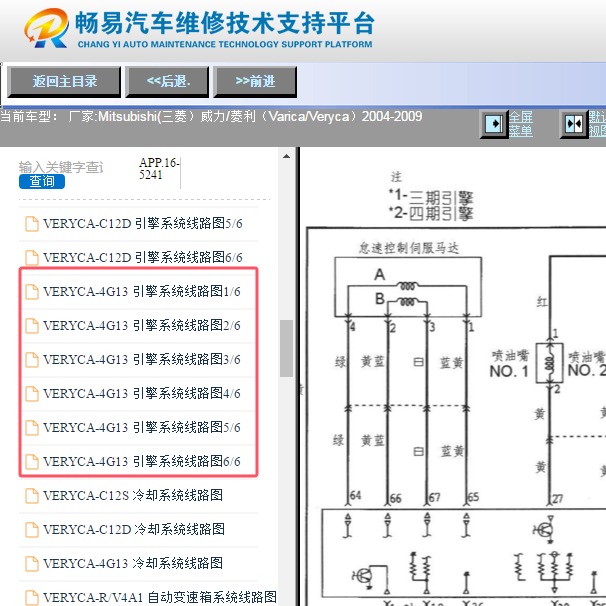Click the APP.16-5241 text
606x606 pixels.
tap(159, 169)
